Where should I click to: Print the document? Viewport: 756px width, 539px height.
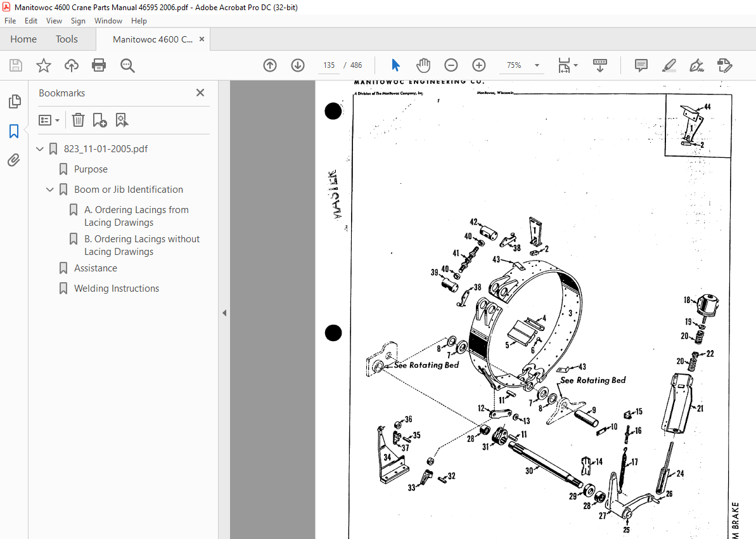pyautogui.click(x=99, y=65)
